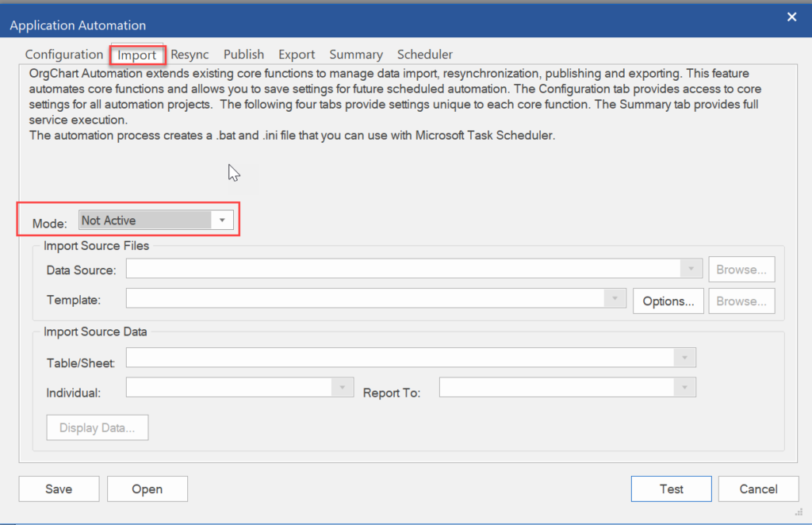Click Browse next to Template Options
The height and width of the screenshot is (525, 812).
(x=741, y=301)
